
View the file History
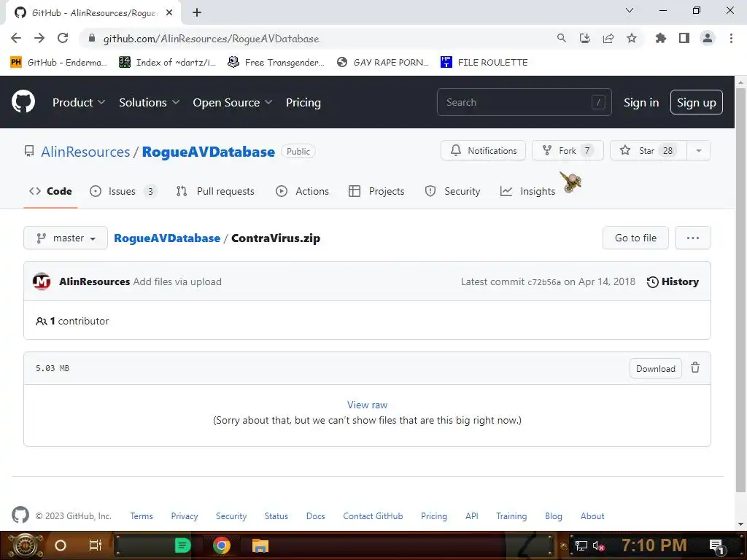[673, 281]
